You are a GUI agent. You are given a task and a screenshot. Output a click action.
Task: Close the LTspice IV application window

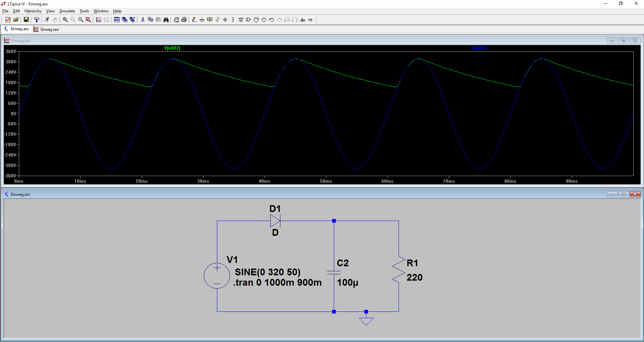tap(636, 4)
